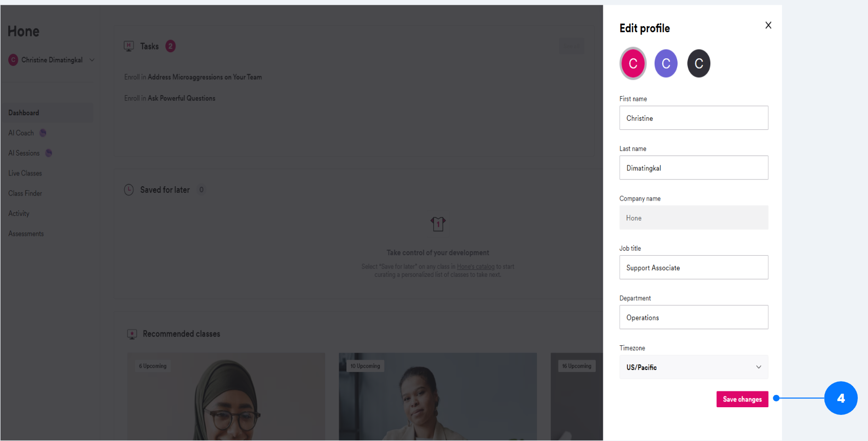Navigate to Live Classes
868x441 pixels.
click(25, 173)
